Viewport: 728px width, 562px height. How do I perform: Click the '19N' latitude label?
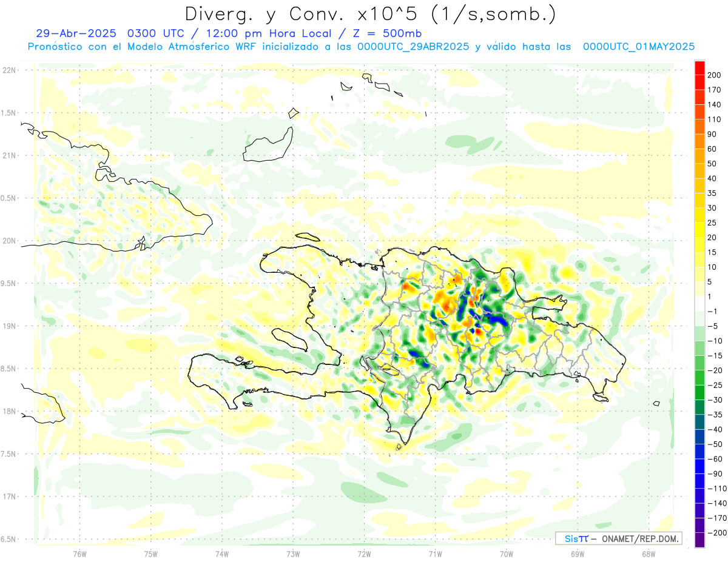(x=8, y=326)
